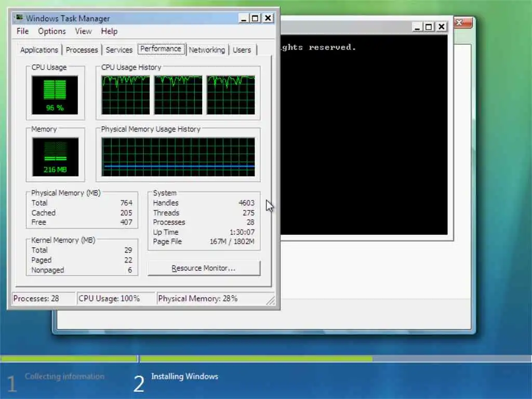The height and width of the screenshot is (399, 532).
Task: Close the Windows Task Manager window
Action: tap(268, 18)
